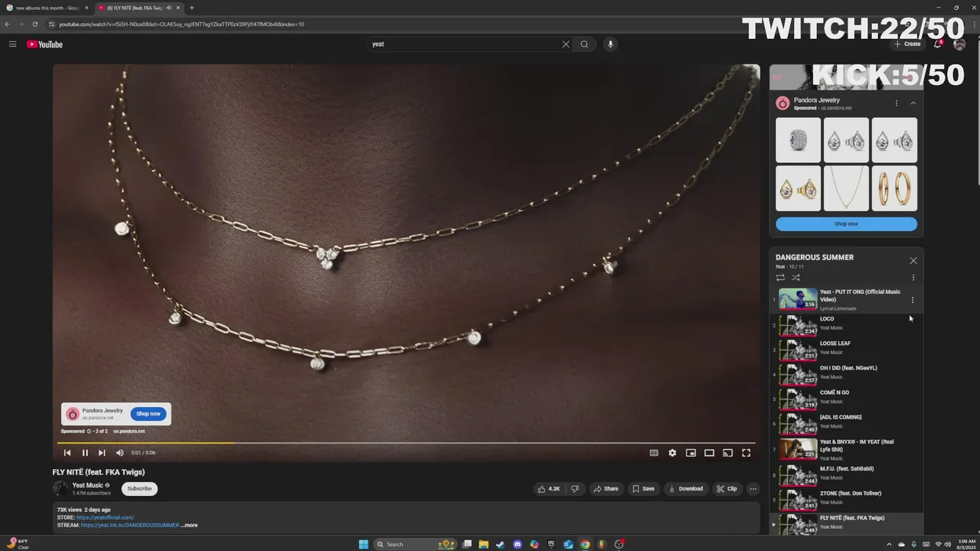Viewport: 980px width, 551px height.
Task: Toggle loop playlist
Action: [780, 277]
